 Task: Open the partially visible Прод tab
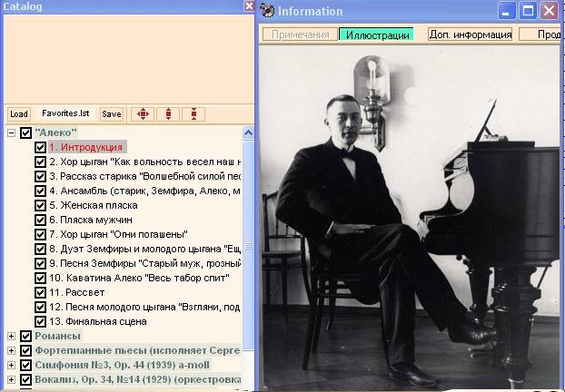coord(540,34)
